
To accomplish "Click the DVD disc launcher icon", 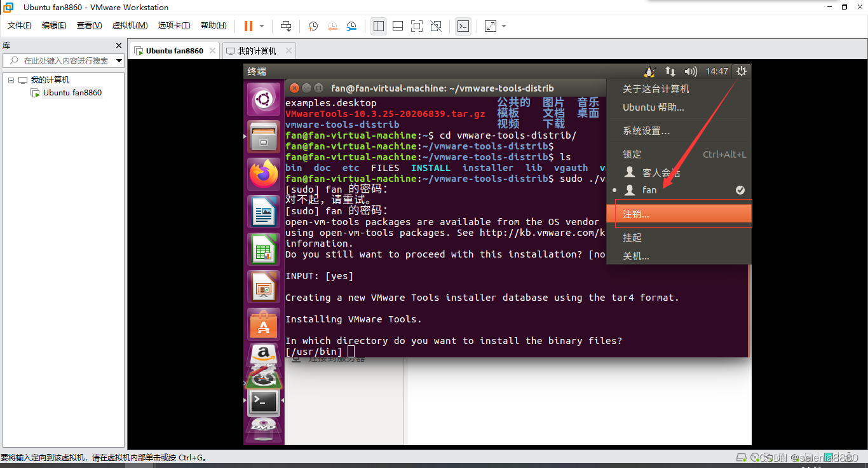I will [264, 430].
